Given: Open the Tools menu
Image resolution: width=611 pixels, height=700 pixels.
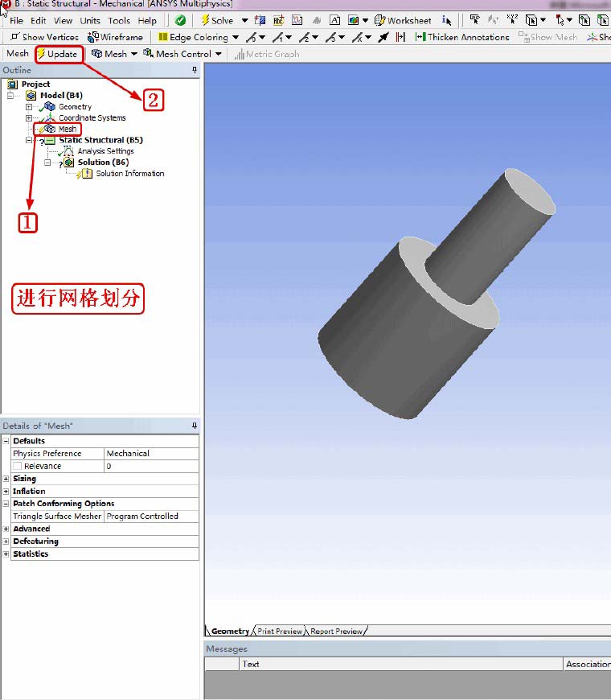Looking at the screenshot, I should pyautogui.click(x=119, y=21).
